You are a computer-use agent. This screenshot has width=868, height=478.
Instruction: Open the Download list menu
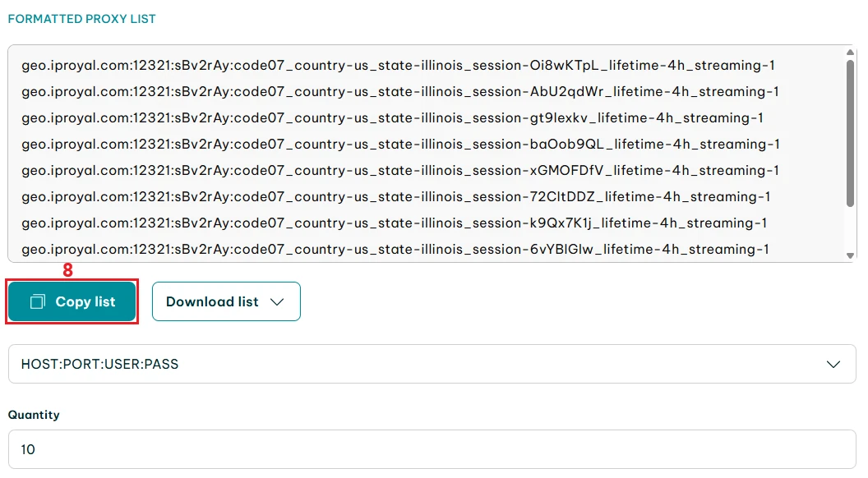[213, 302]
